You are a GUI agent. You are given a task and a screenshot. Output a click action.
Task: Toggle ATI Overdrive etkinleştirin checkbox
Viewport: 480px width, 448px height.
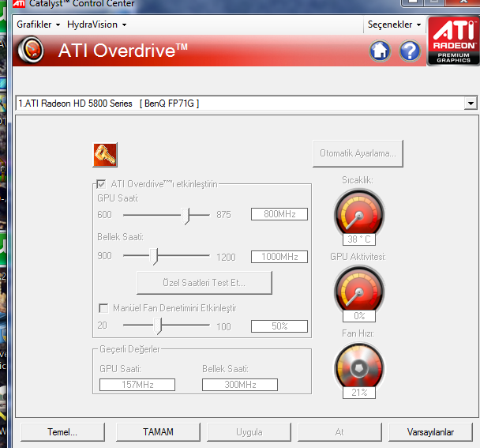coord(101,184)
